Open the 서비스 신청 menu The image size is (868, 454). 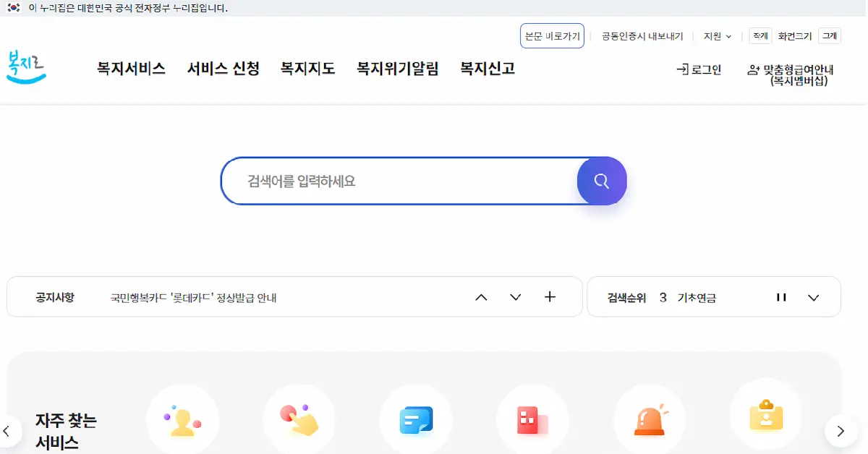pos(224,69)
